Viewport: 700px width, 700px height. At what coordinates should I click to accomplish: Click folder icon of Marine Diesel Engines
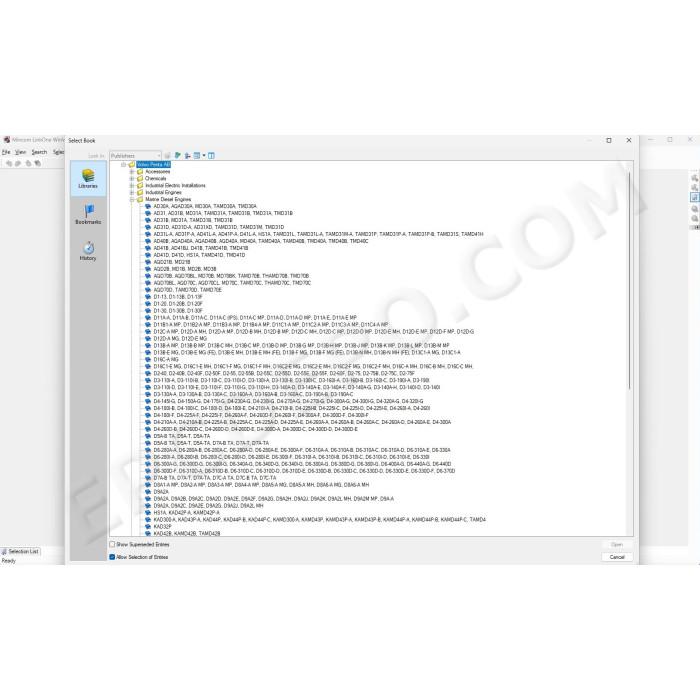(x=140, y=199)
